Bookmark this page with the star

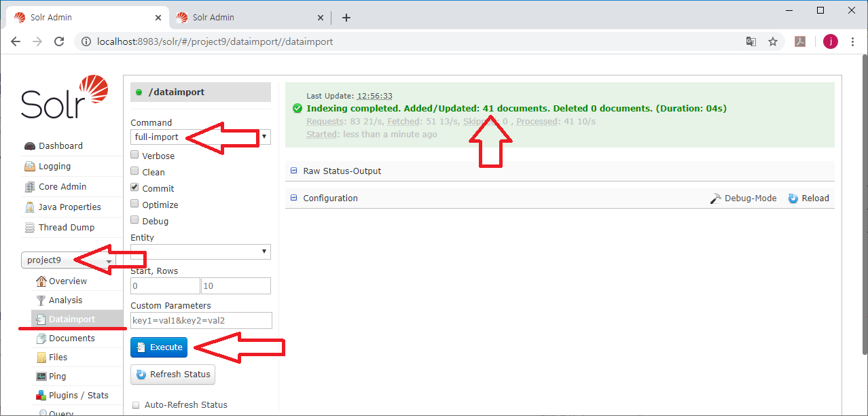pyautogui.click(x=773, y=41)
